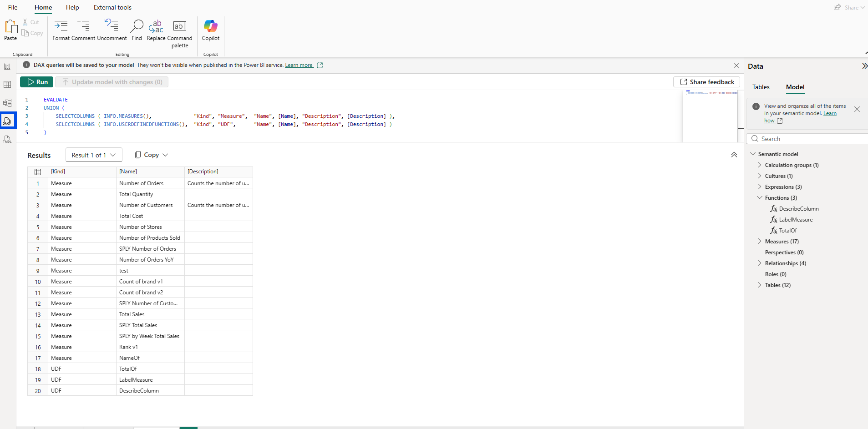
Task: Click the 'Rank v1' name cell
Action: pyautogui.click(x=150, y=347)
